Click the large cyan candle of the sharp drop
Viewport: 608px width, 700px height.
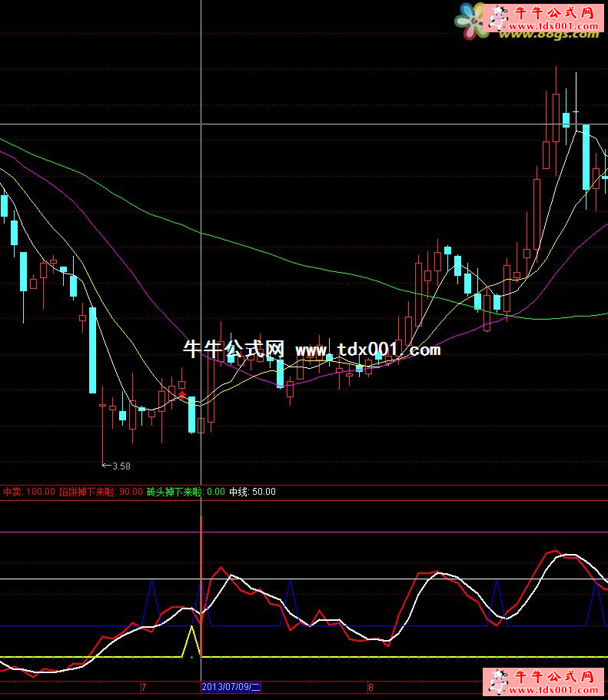pos(93,349)
